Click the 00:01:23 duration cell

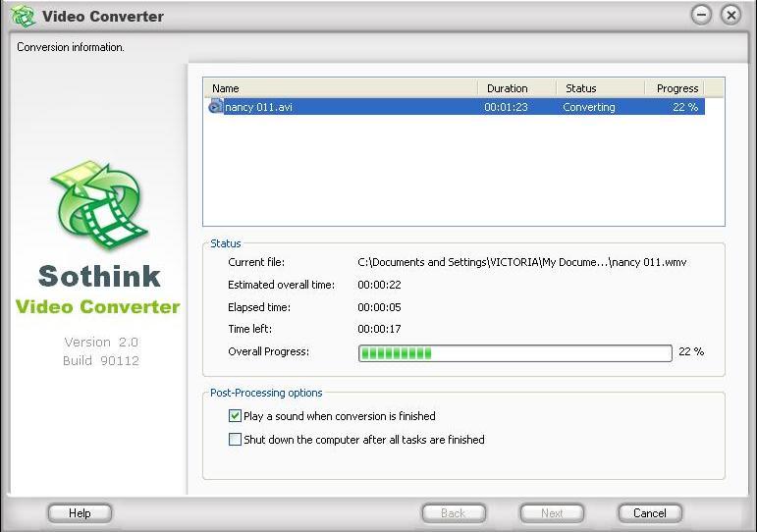click(506, 107)
